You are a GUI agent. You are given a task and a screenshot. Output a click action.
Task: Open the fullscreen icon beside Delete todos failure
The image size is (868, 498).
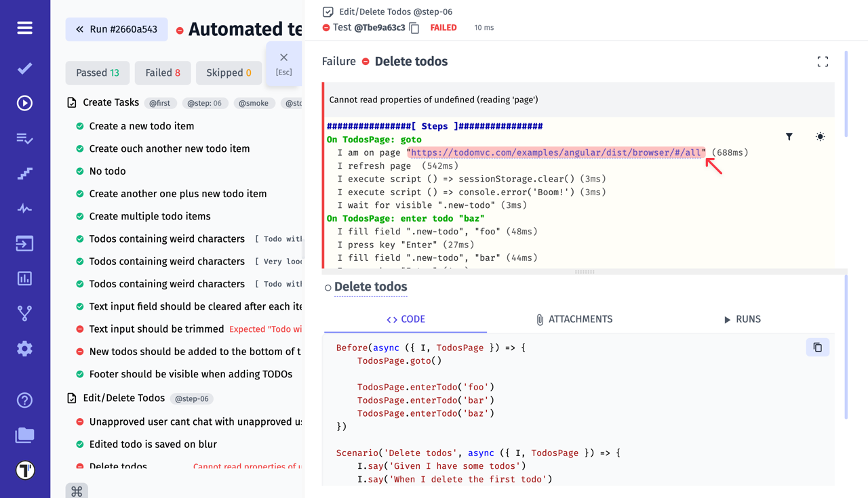point(823,61)
